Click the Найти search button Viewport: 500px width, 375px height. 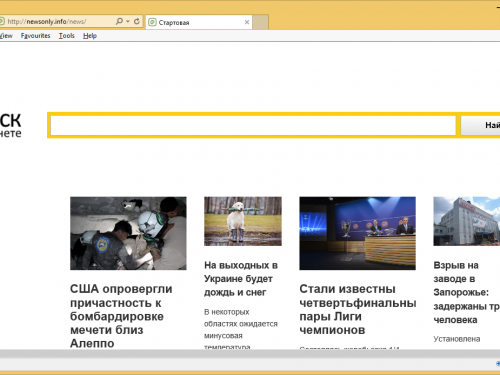click(x=480, y=125)
